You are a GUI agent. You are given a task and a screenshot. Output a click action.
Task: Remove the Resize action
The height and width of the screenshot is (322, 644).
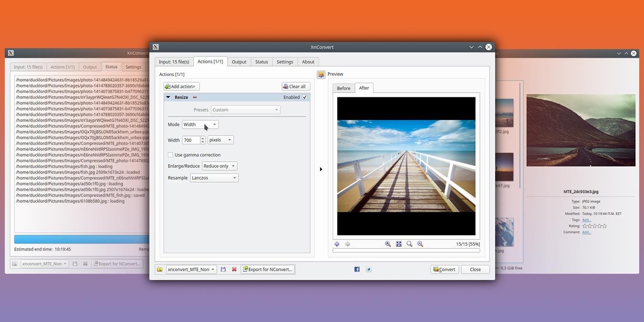[194, 97]
